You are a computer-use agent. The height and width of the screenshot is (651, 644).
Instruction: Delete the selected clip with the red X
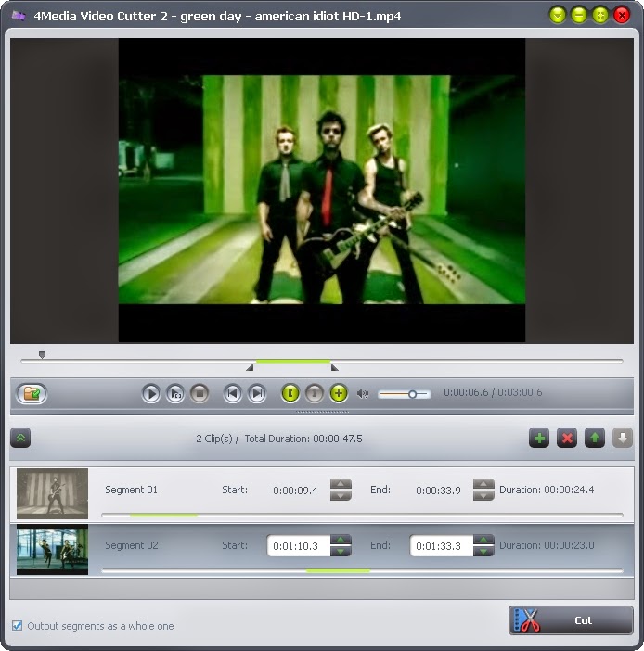(x=566, y=438)
